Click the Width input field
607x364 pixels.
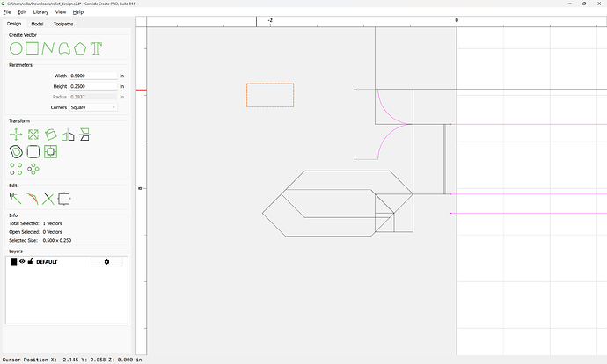click(93, 76)
